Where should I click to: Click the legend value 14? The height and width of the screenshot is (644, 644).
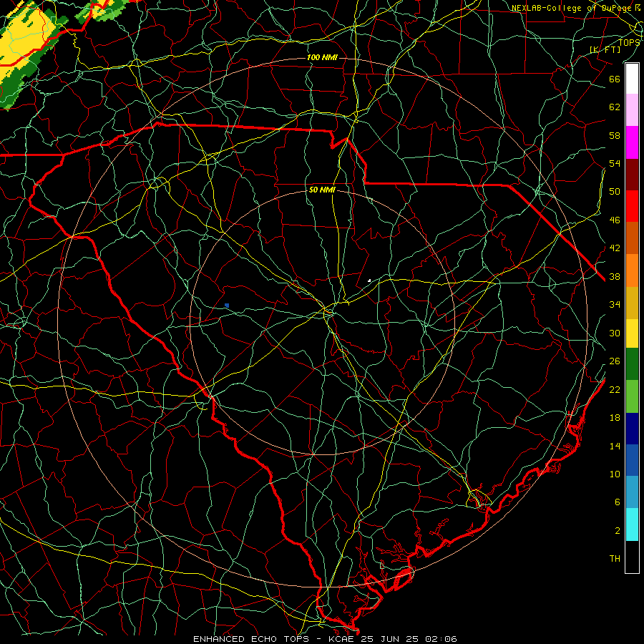pos(615,446)
